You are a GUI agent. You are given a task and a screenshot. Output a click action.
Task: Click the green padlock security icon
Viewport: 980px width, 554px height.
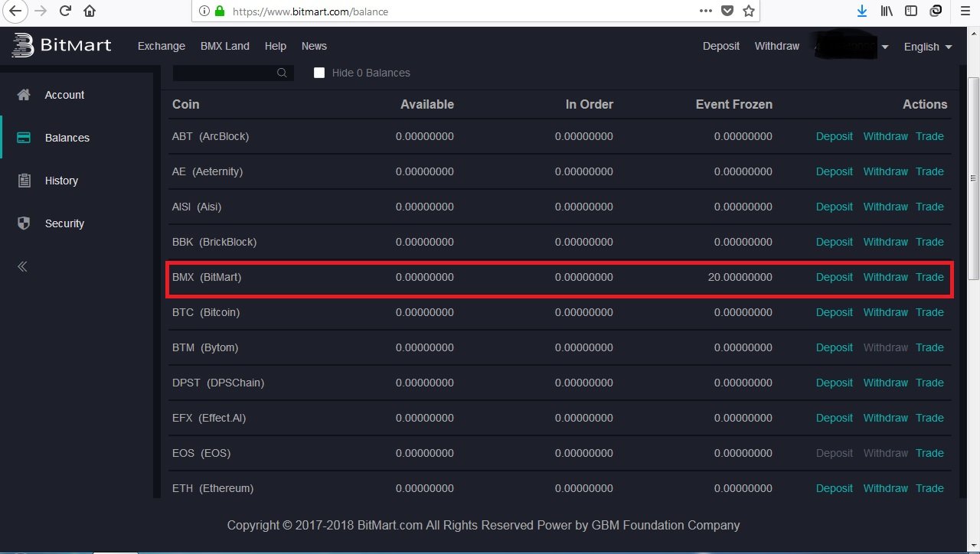tap(220, 11)
